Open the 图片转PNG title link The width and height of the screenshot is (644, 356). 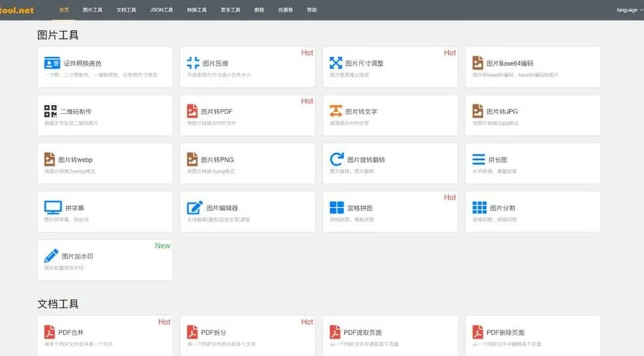pos(217,159)
